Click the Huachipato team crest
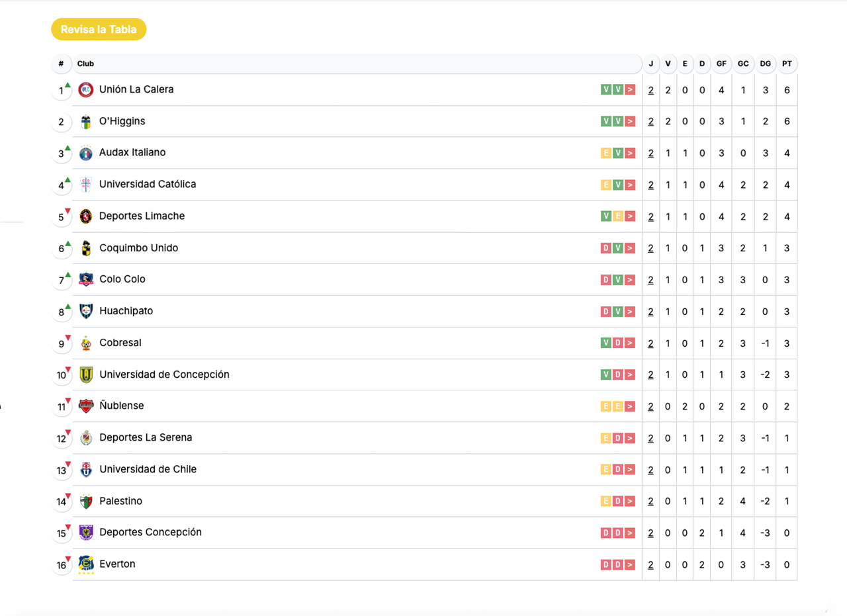This screenshot has height=616, width=847. [x=86, y=311]
